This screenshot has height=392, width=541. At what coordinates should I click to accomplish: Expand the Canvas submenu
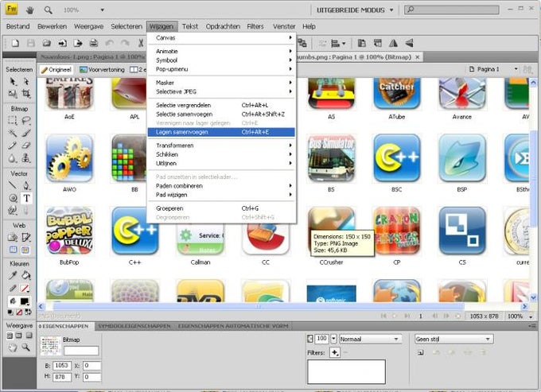[x=221, y=37]
